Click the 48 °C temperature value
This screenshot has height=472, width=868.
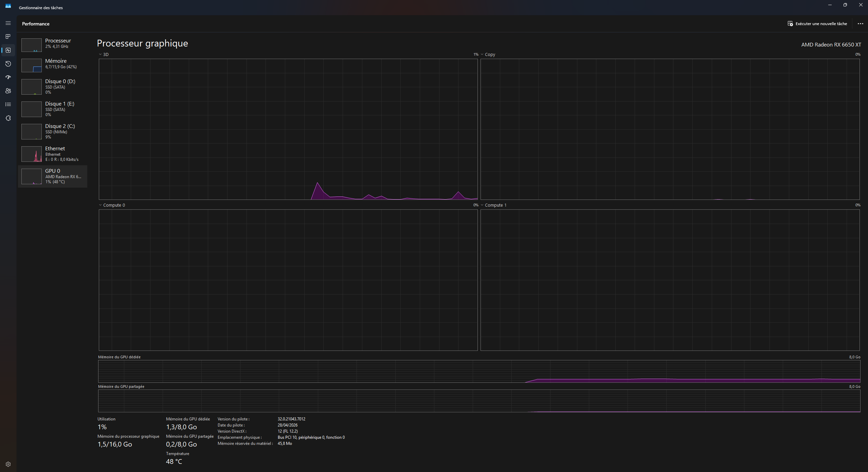pyautogui.click(x=174, y=461)
